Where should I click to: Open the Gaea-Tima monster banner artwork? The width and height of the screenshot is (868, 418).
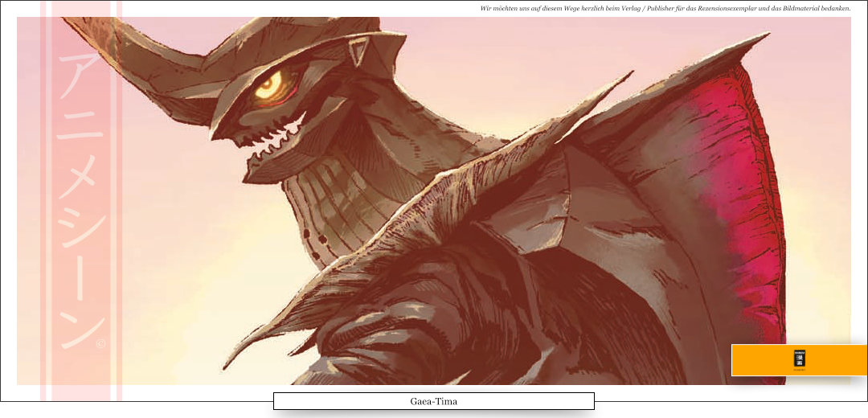pyautogui.click(x=433, y=200)
